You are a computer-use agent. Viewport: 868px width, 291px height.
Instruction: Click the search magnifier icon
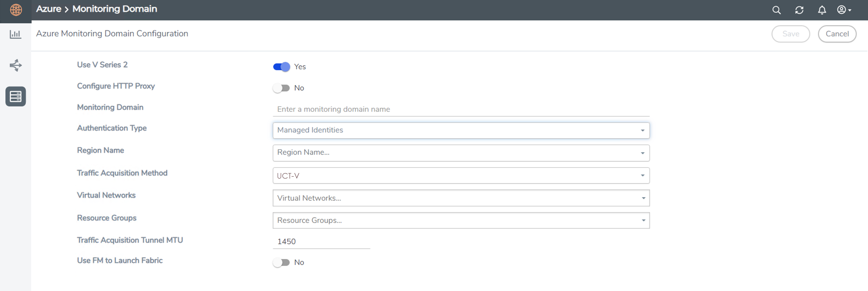pos(776,10)
